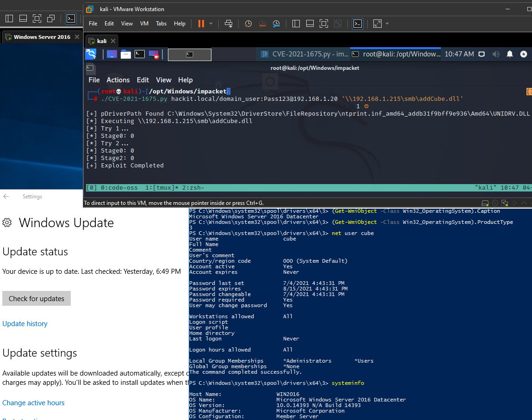532x420 pixels.
Task: Open the Help menu in Kali terminal
Action: coord(185,80)
